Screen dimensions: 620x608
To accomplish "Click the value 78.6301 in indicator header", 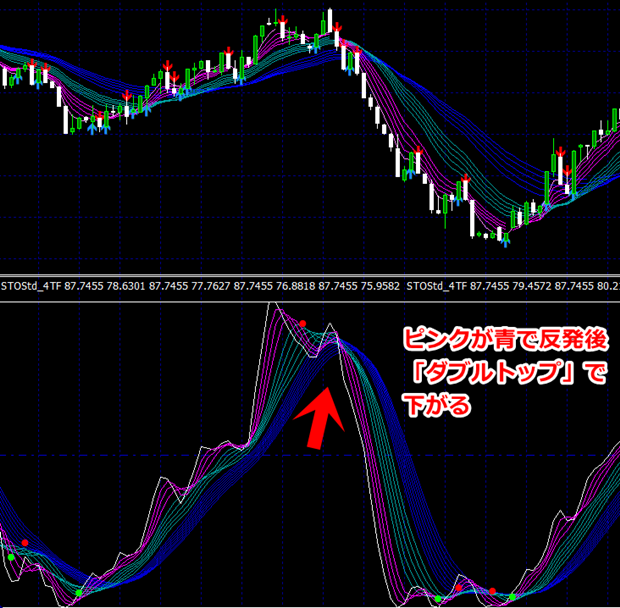I will (x=126, y=286).
